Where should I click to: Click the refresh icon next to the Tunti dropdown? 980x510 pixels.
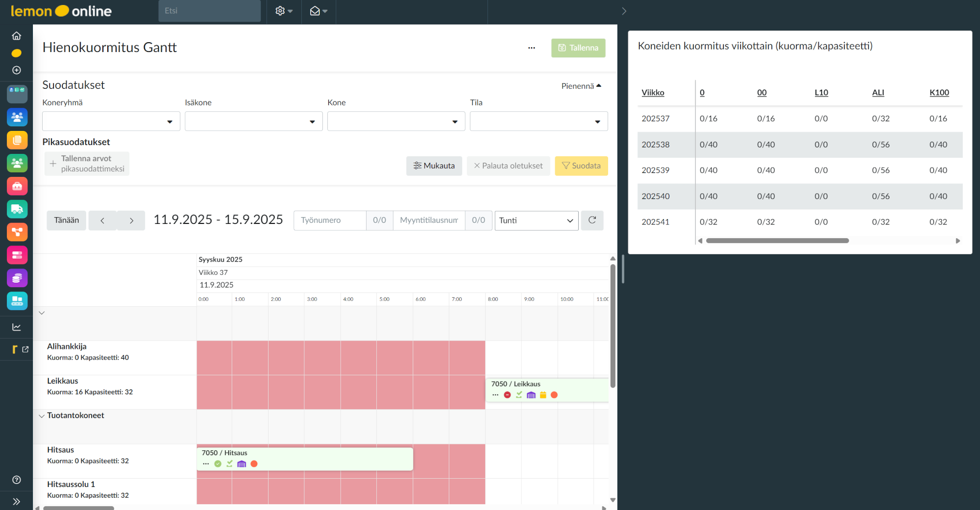tap(592, 220)
